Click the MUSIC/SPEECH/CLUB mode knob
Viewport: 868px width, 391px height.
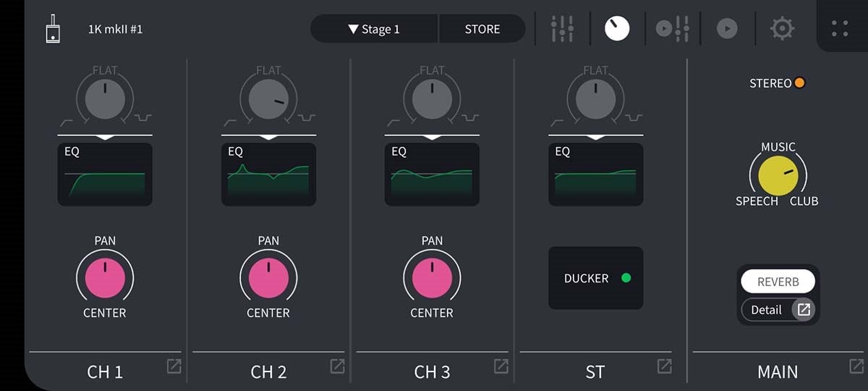click(x=778, y=176)
